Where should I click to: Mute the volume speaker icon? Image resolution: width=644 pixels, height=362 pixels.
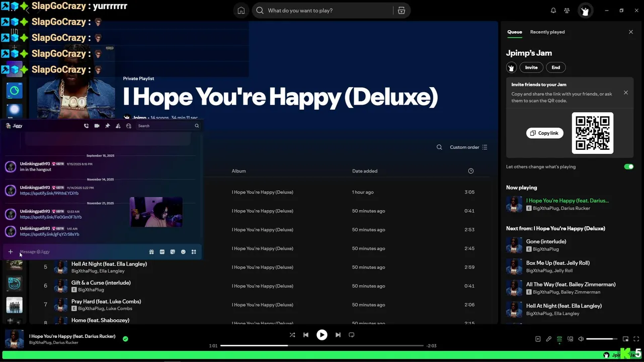(x=581, y=339)
